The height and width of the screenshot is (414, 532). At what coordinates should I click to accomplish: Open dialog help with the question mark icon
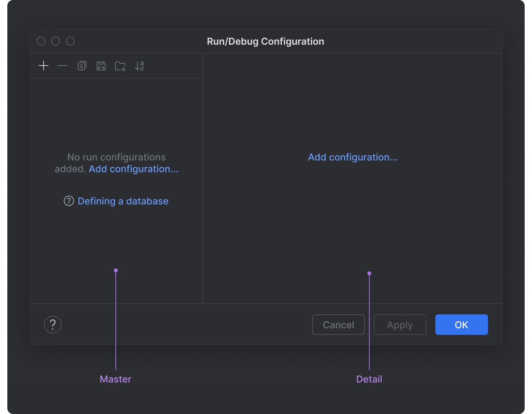[52, 325]
